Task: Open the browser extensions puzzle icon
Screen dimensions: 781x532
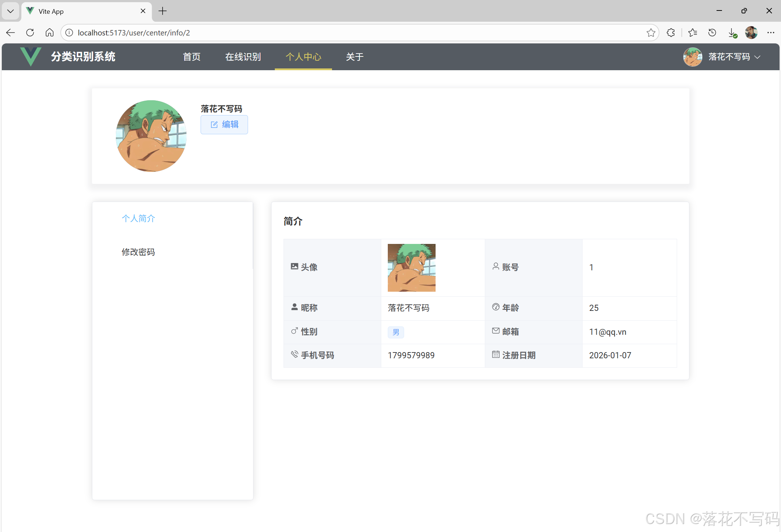Action: coord(671,33)
